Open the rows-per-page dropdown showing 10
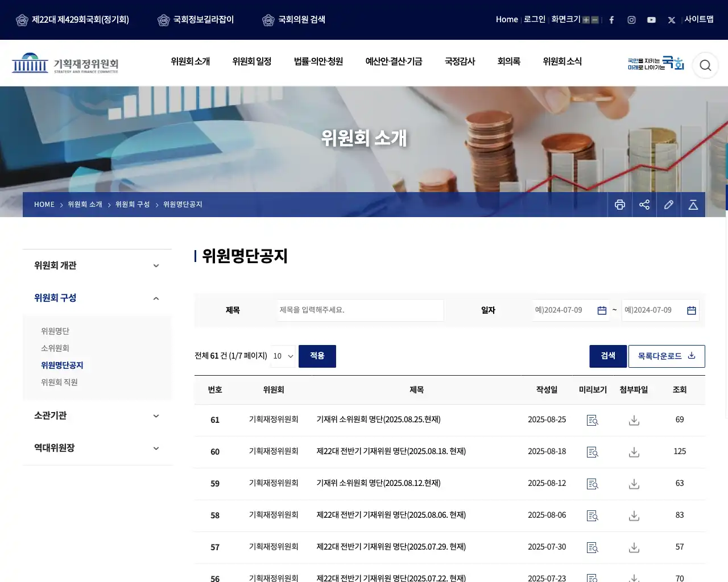The image size is (728, 582). pos(283,356)
